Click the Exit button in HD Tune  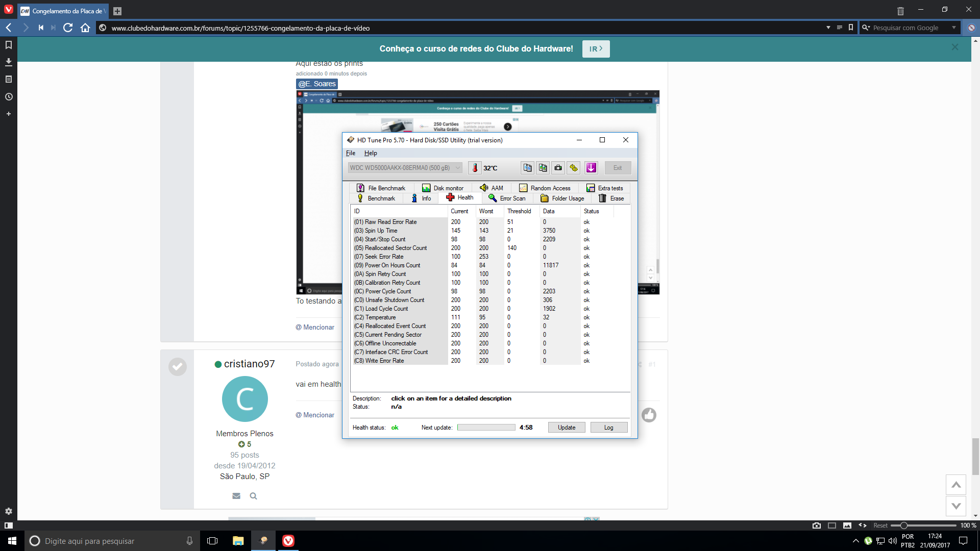tap(618, 168)
